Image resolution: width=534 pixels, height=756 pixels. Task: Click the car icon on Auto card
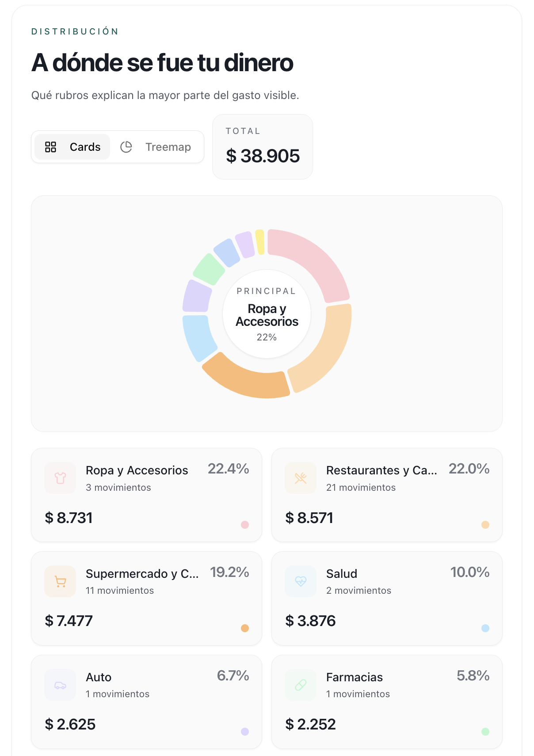coord(60,685)
